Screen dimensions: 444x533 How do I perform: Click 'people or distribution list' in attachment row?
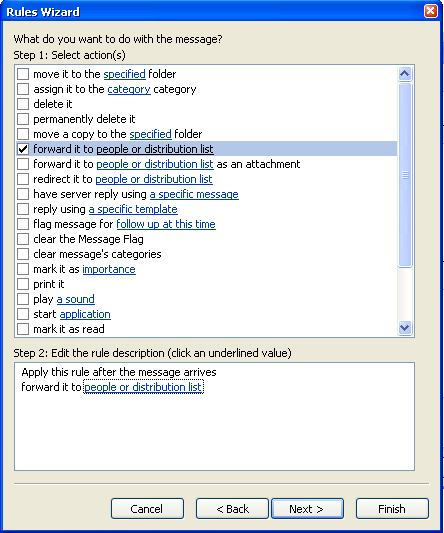(155, 164)
